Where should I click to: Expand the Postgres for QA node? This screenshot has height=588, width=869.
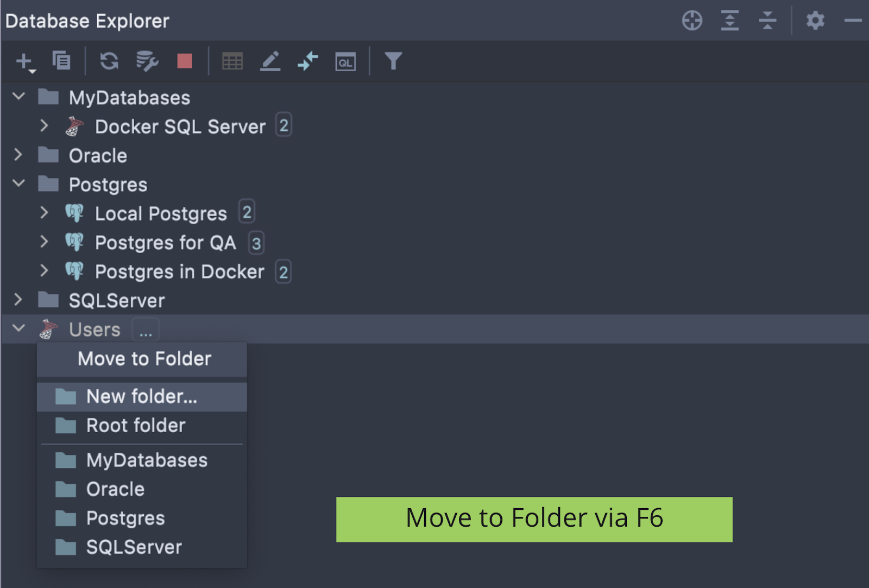click(x=45, y=242)
